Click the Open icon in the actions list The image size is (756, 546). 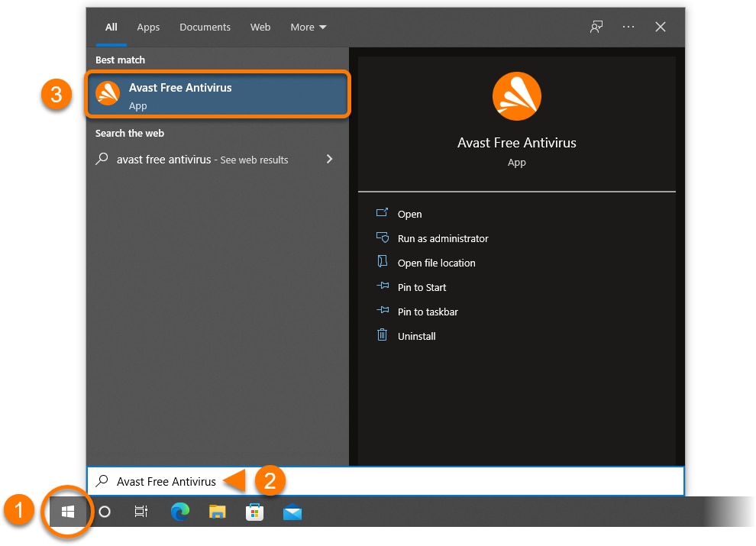(x=382, y=213)
